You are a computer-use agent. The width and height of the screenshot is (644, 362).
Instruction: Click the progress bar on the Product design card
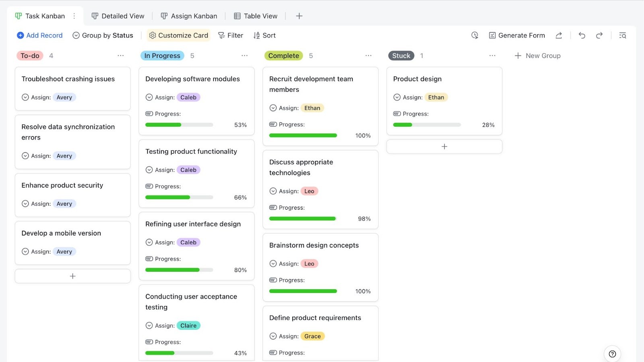(427, 125)
